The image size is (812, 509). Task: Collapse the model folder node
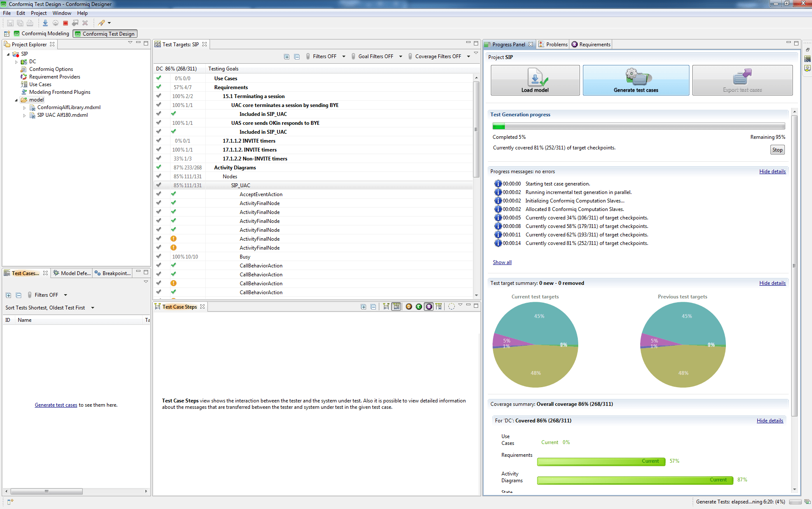point(17,100)
